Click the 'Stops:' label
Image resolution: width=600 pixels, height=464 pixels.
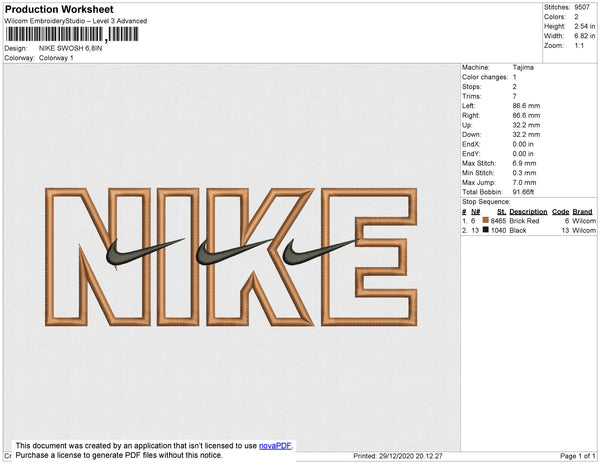pyautogui.click(x=472, y=86)
